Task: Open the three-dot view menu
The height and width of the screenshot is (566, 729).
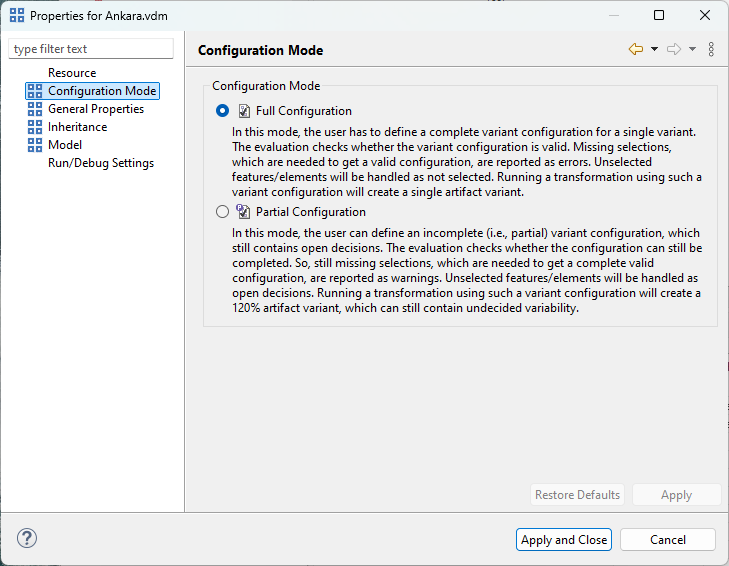Action: tap(711, 49)
